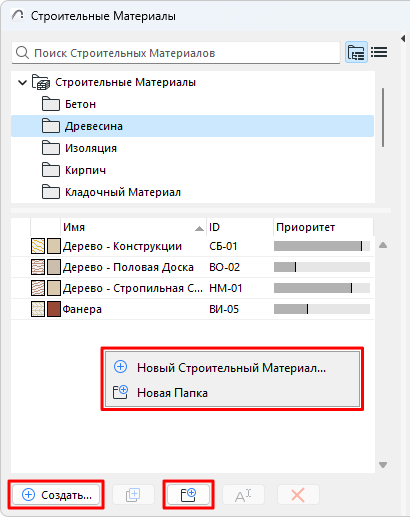The height and width of the screenshot is (517, 410).
Task: Select material Дерево - Половая Доска
Action: 128,267
